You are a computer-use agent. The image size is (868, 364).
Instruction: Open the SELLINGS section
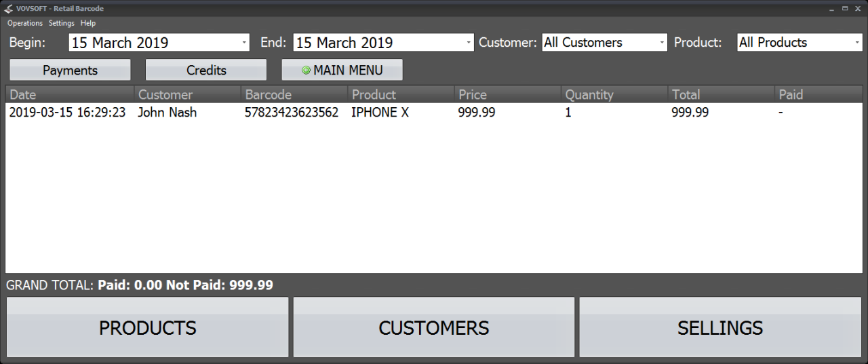(x=719, y=327)
